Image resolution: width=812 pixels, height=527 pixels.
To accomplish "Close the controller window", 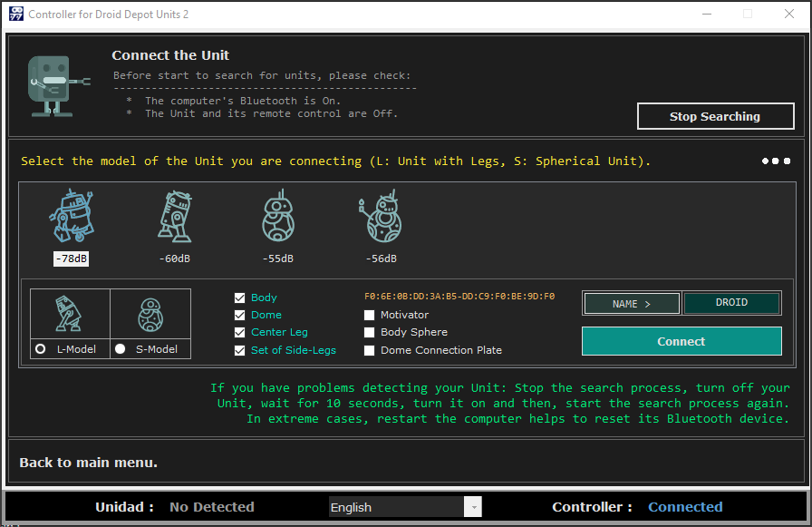I will 788,14.
